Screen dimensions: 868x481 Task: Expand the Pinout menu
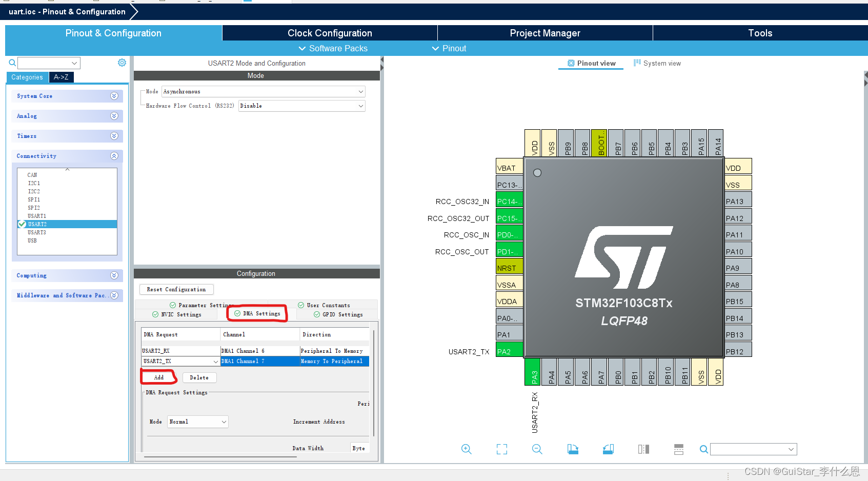(x=449, y=48)
